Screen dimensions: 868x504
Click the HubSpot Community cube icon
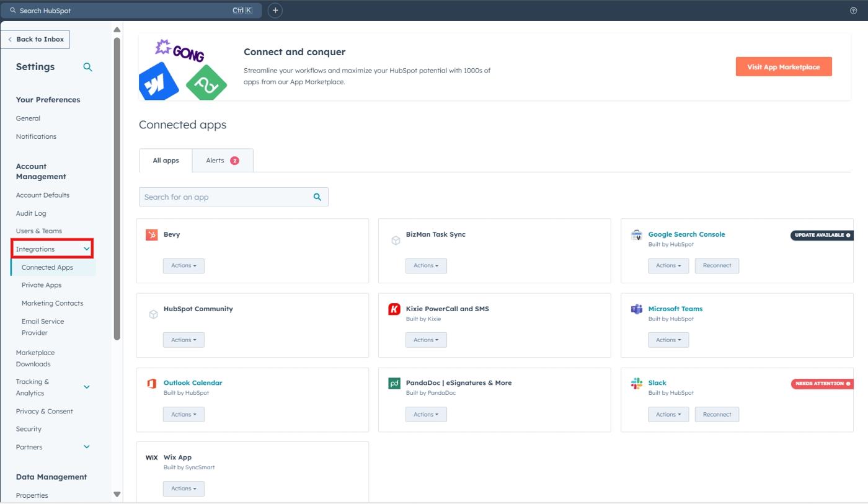pyautogui.click(x=153, y=314)
